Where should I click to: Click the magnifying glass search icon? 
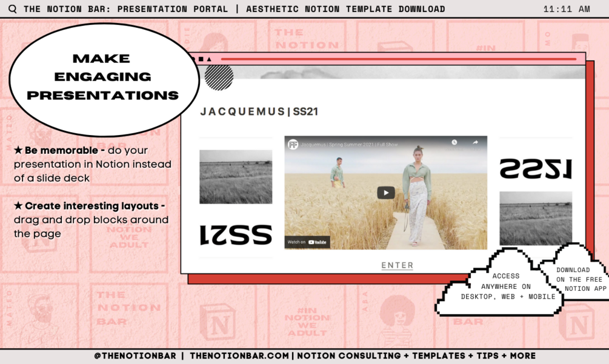coord(13,9)
